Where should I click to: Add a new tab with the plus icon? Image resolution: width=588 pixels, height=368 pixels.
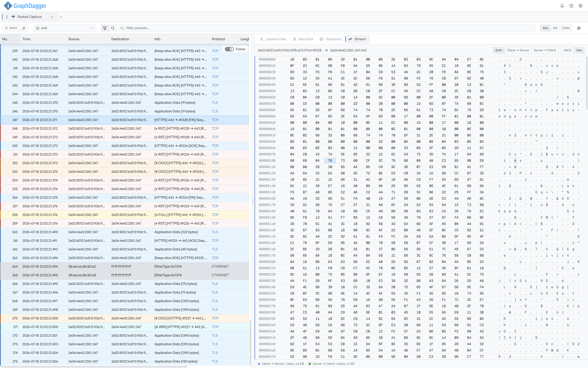pyautogui.click(x=61, y=17)
